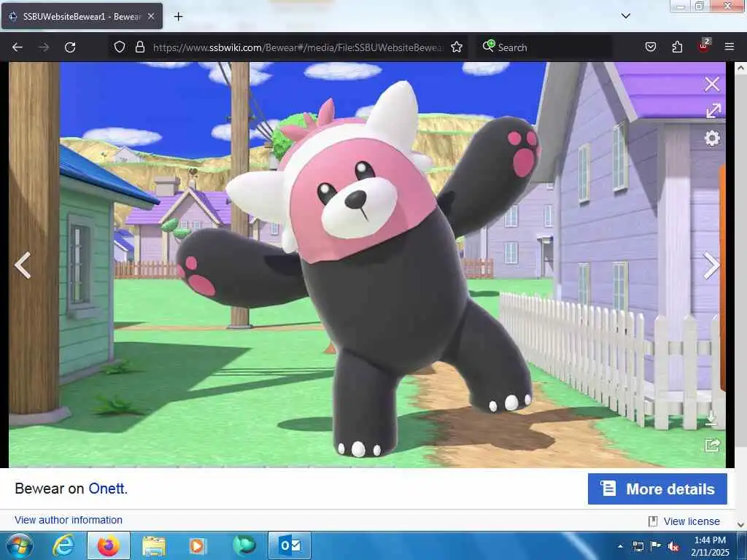Screen dimensions: 747x560
Task: List all tabs dropdown arrow
Action: tap(625, 16)
